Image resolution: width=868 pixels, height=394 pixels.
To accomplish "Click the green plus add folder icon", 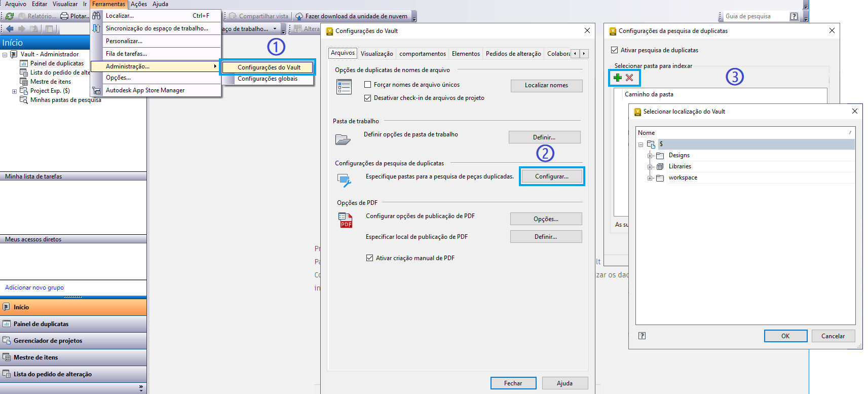I will pyautogui.click(x=618, y=78).
